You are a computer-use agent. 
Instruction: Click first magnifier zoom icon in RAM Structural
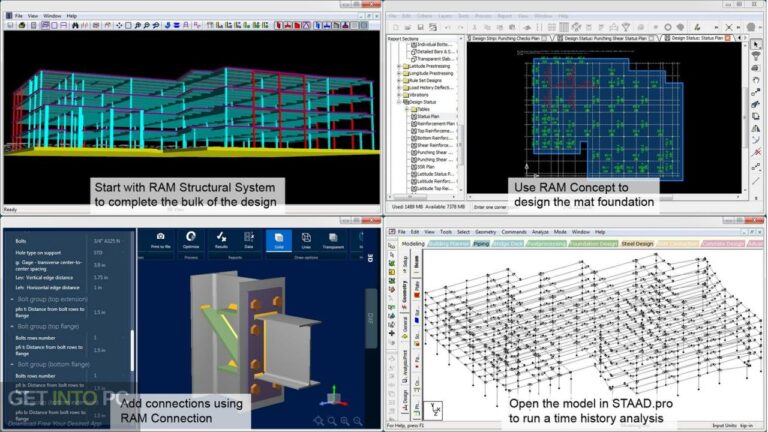[138, 25]
